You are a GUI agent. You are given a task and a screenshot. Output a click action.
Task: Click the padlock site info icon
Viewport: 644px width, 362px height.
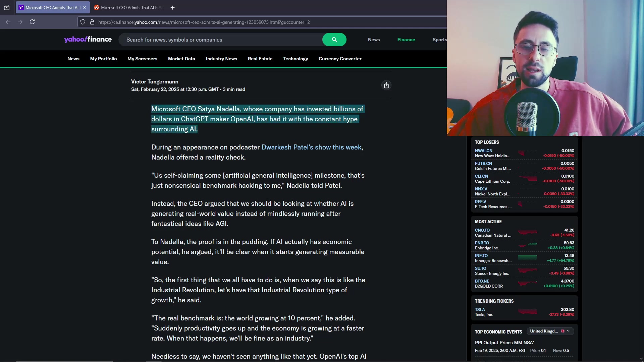(x=92, y=22)
